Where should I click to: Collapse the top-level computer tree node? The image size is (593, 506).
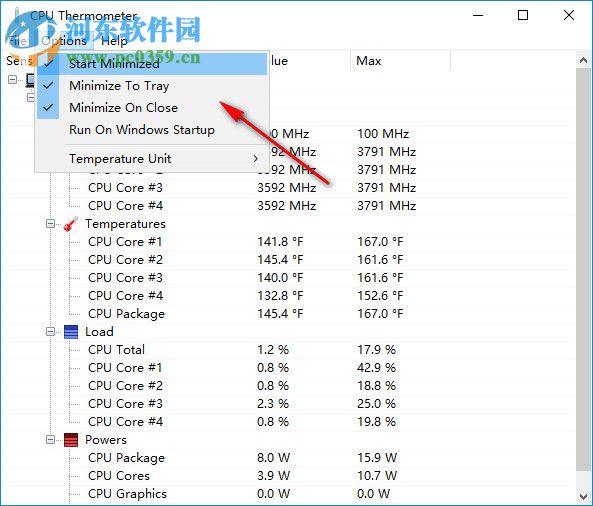tap(12, 79)
